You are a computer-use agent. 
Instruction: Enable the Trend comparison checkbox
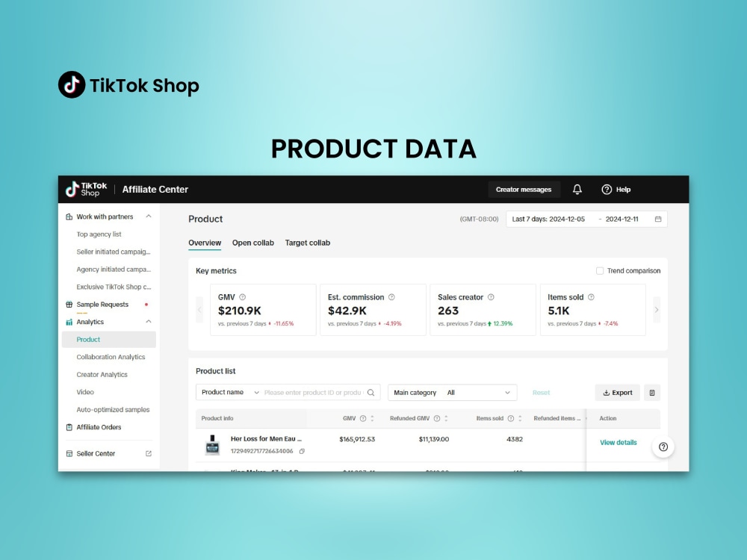(x=600, y=270)
